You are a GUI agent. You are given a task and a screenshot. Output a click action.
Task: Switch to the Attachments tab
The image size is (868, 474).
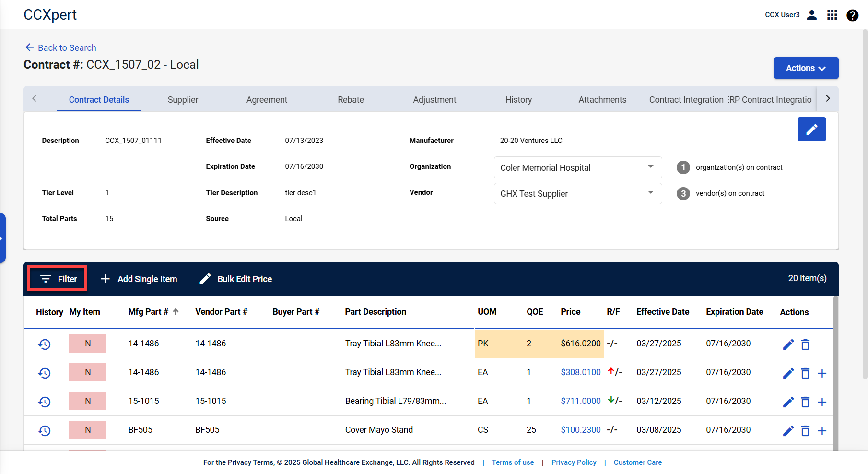click(602, 99)
